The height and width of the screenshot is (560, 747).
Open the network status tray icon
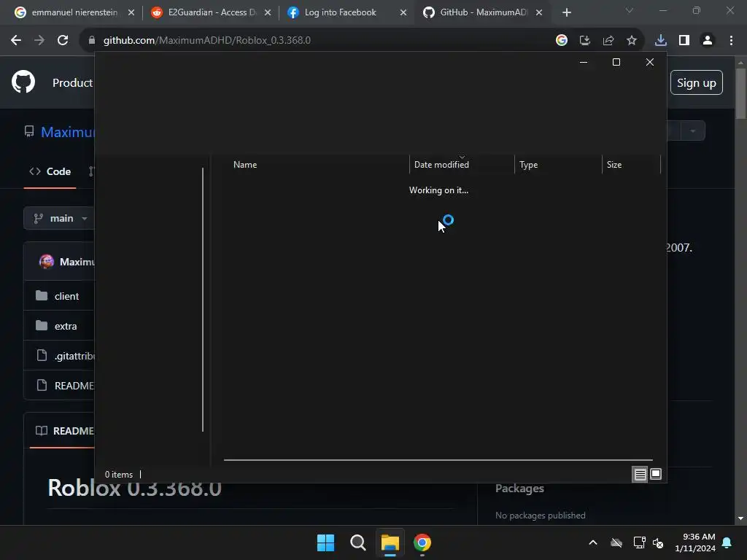639,542
